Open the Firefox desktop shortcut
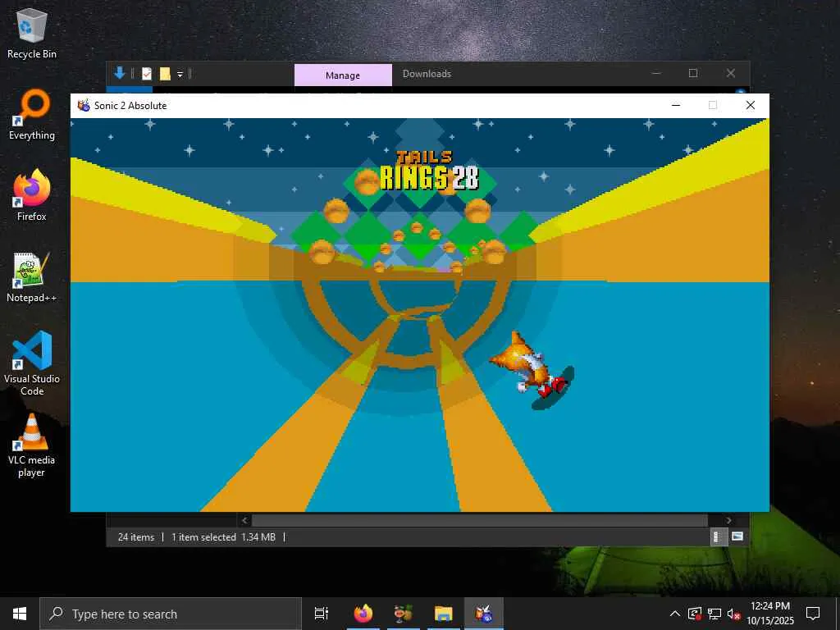The width and height of the screenshot is (840, 630). coord(32,195)
